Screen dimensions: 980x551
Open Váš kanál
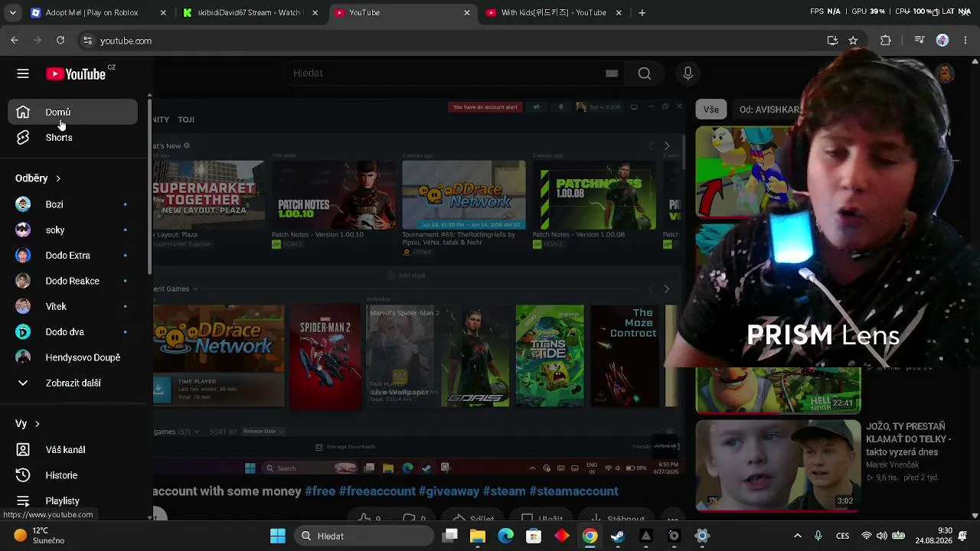73,450
